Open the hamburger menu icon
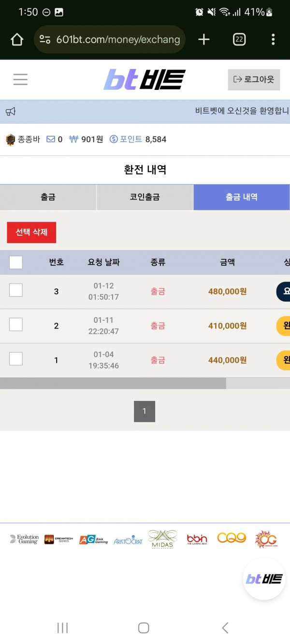This screenshot has height=644, width=290. (20, 79)
